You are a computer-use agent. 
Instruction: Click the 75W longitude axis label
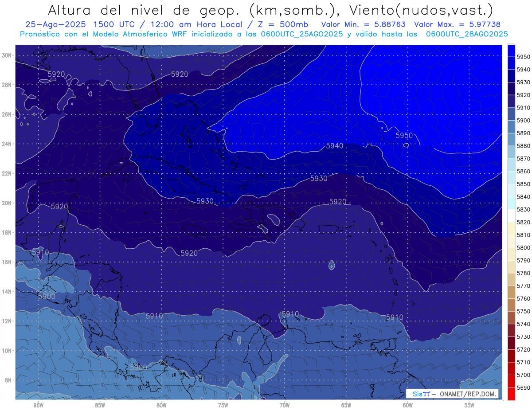(x=223, y=405)
